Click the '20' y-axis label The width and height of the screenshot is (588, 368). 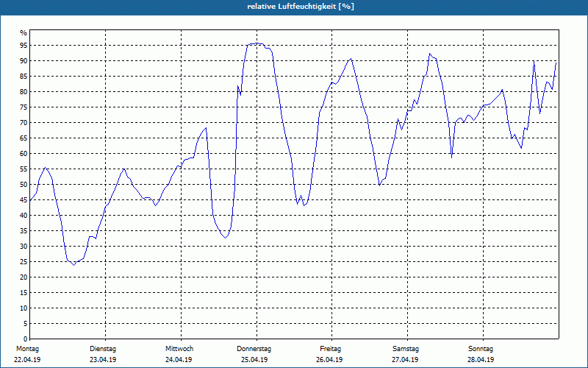tap(24, 277)
